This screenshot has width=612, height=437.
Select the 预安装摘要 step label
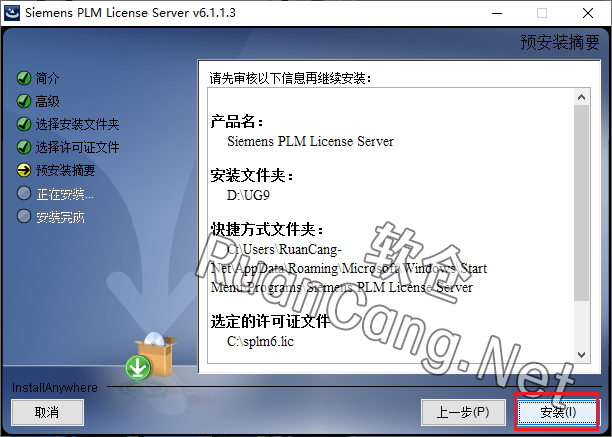[66, 171]
